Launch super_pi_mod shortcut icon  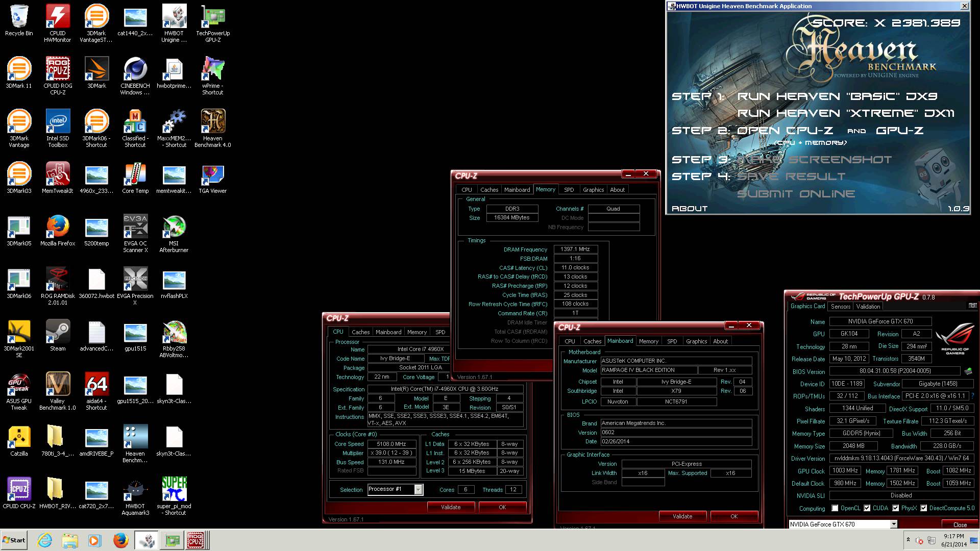174,496
